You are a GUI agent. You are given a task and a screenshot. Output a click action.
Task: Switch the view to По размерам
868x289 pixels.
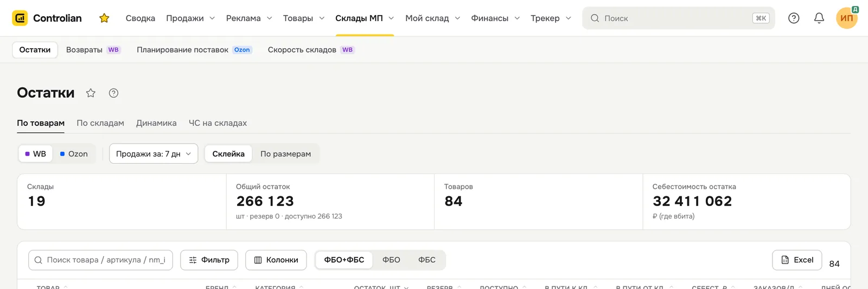[x=286, y=154]
